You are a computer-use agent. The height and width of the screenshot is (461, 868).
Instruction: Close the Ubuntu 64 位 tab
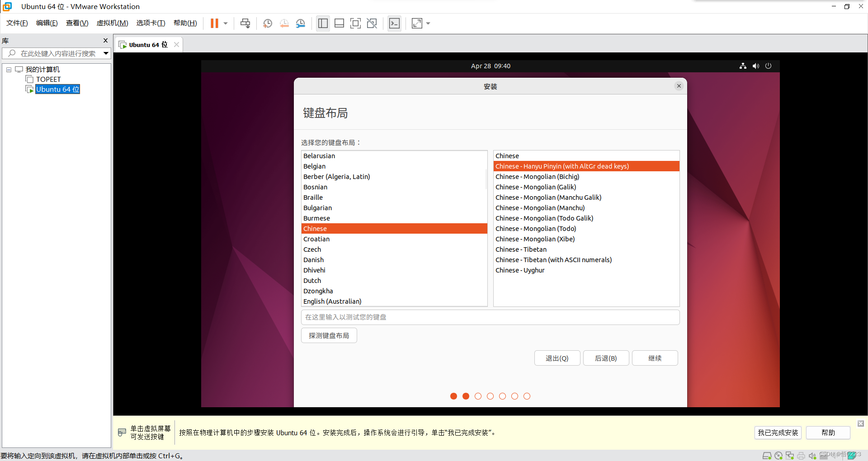177,45
